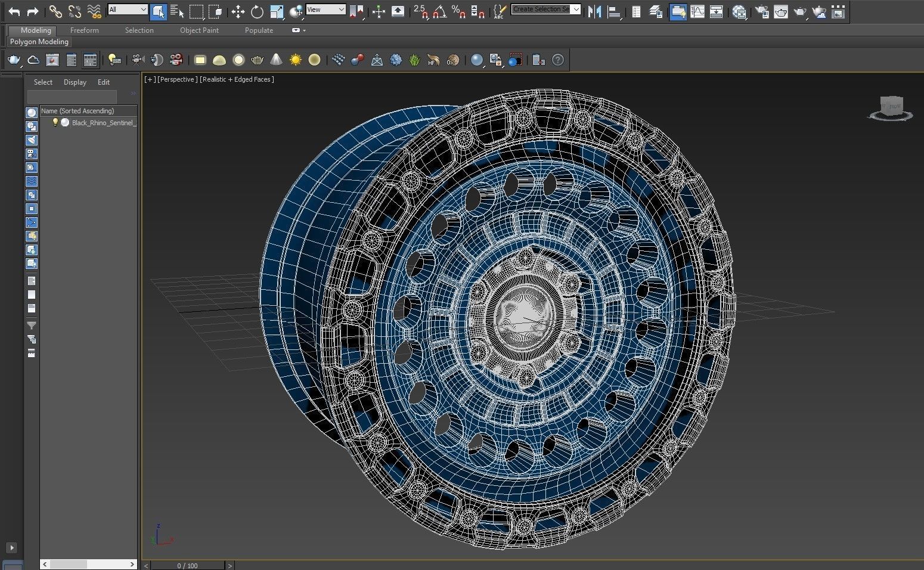Click the Unlink Selection broken-chain icon

click(75, 11)
